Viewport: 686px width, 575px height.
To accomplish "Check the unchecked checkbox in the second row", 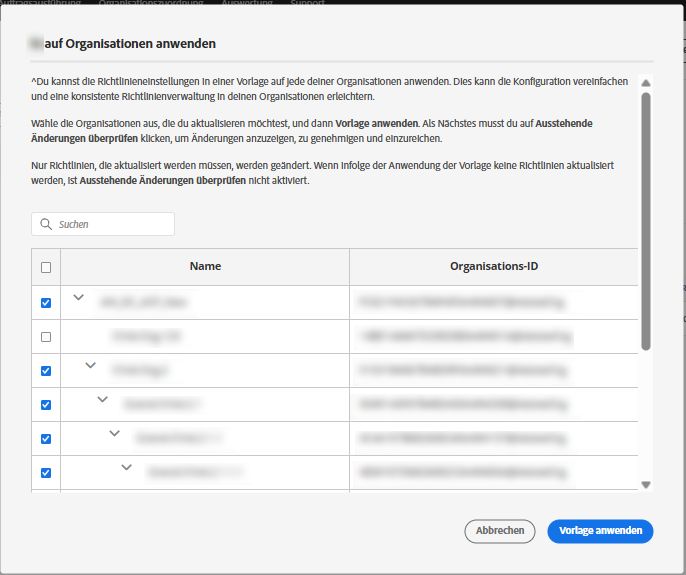I will tap(46, 337).
